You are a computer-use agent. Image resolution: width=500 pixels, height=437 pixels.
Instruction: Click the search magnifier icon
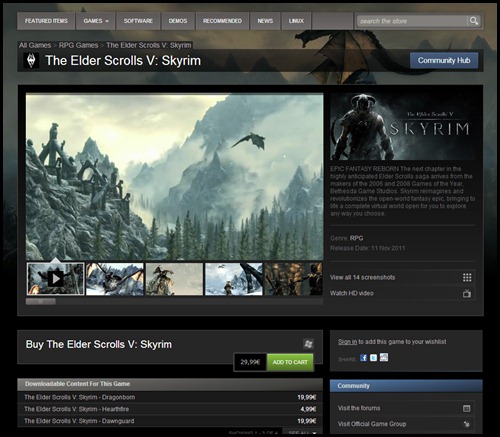pyautogui.click(x=474, y=21)
